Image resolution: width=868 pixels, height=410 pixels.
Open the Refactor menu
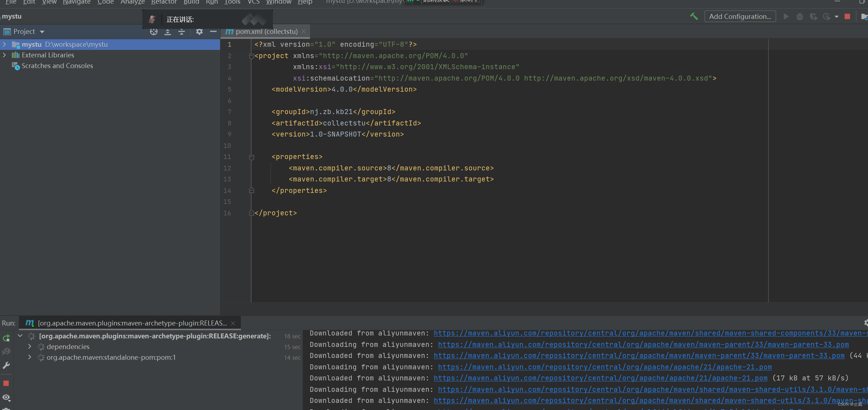(x=163, y=2)
